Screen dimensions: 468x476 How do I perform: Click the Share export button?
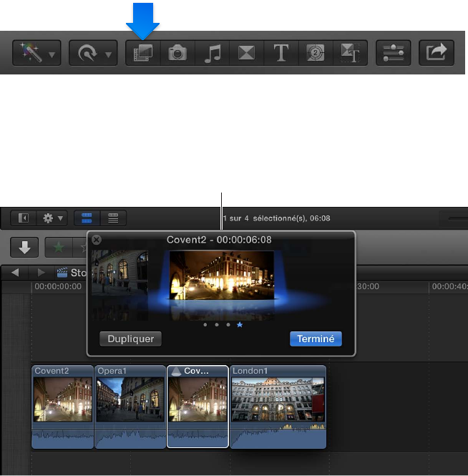(437, 53)
